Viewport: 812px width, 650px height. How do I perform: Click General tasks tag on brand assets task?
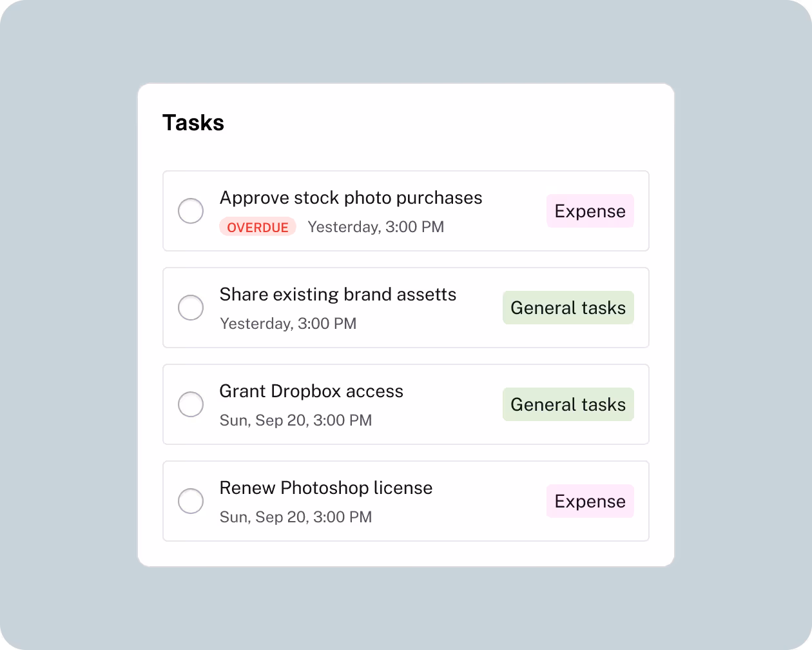pos(568,308)
